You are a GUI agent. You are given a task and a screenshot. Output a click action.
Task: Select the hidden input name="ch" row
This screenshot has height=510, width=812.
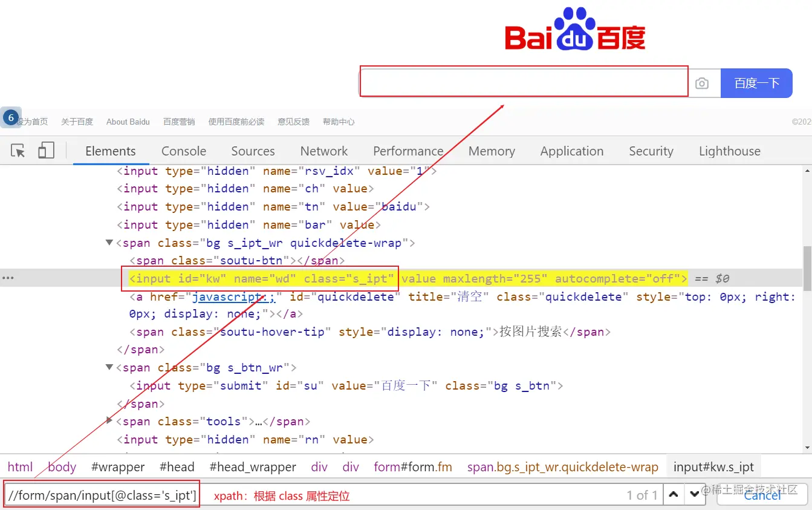(x=245, y=188)
